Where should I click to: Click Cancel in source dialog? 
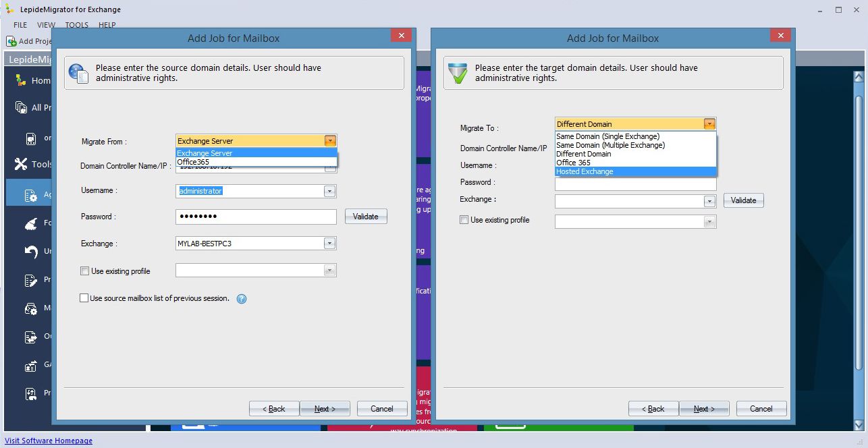(x=382, y=409)
